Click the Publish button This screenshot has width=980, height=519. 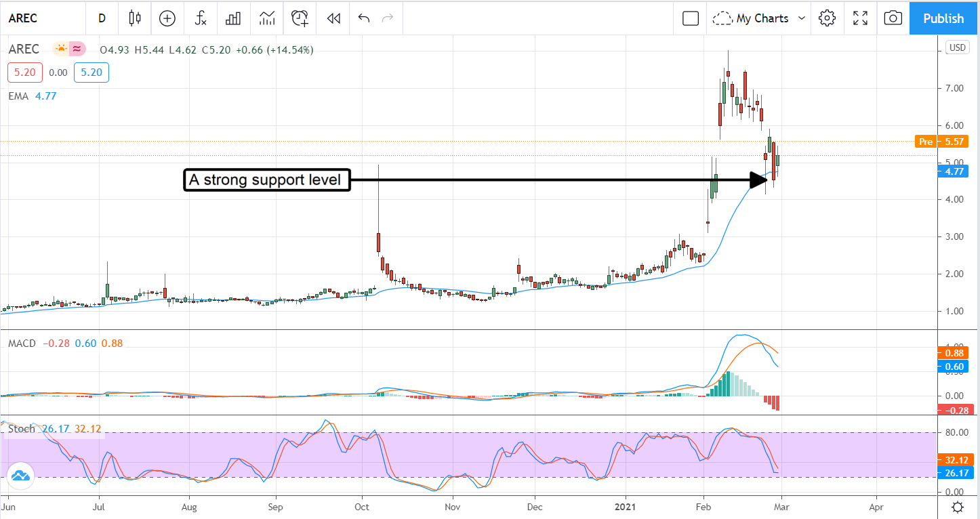(x=943, y=18)
